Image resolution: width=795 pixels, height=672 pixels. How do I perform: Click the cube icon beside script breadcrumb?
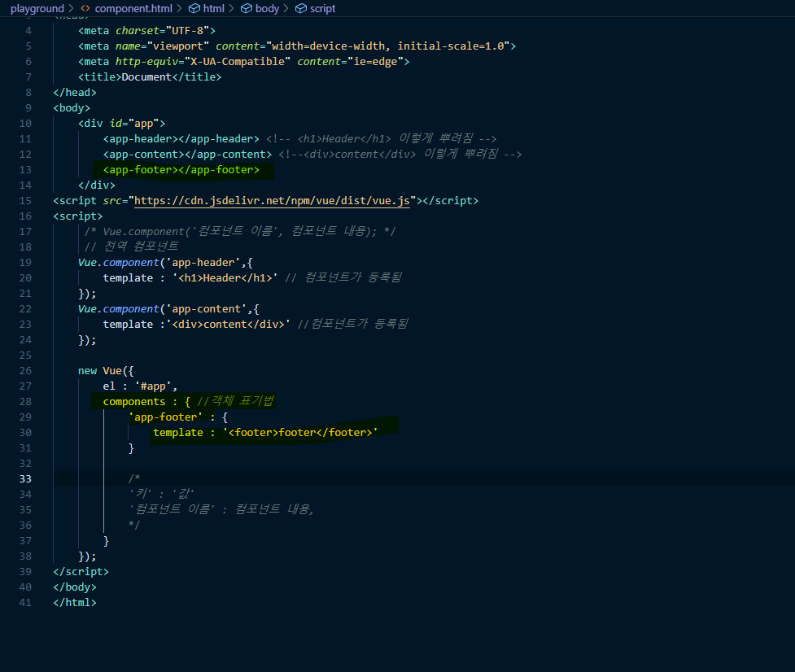pyautogui.click(x=301, y=9)
